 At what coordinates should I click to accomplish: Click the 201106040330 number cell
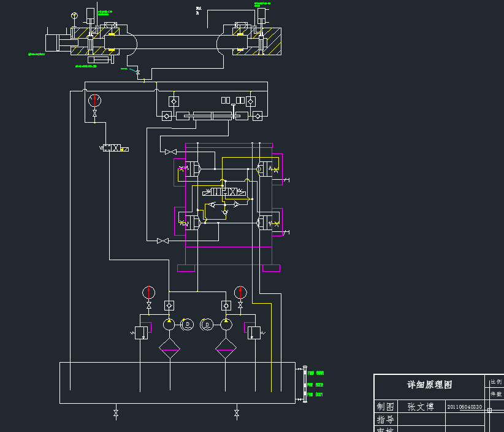tap(465, 407)
